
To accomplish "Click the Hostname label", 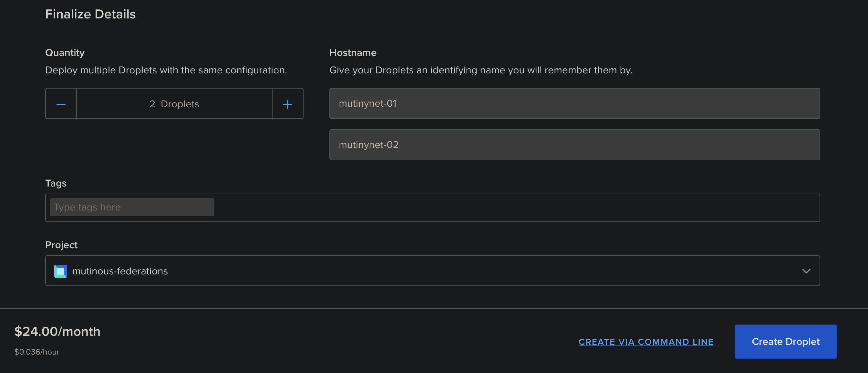I will [353, 53].
